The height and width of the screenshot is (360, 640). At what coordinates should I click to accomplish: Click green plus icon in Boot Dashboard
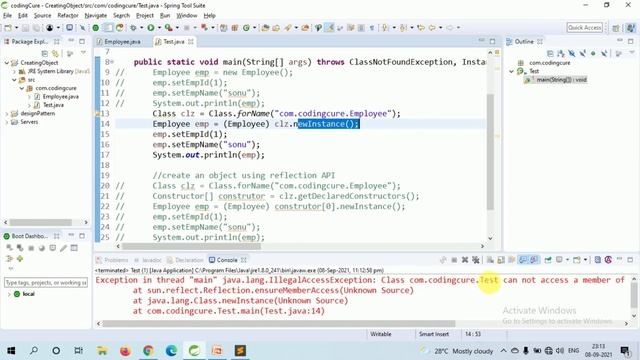click(20, 259)
